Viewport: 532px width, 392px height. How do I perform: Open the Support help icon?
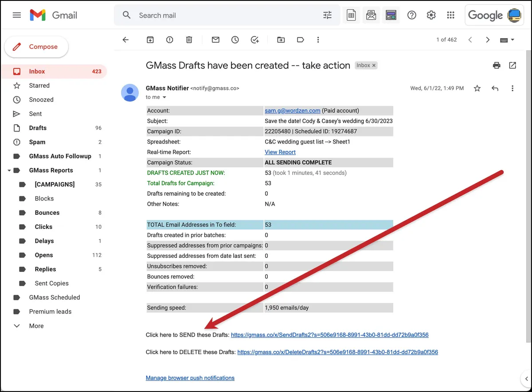[x=412, y=15]
